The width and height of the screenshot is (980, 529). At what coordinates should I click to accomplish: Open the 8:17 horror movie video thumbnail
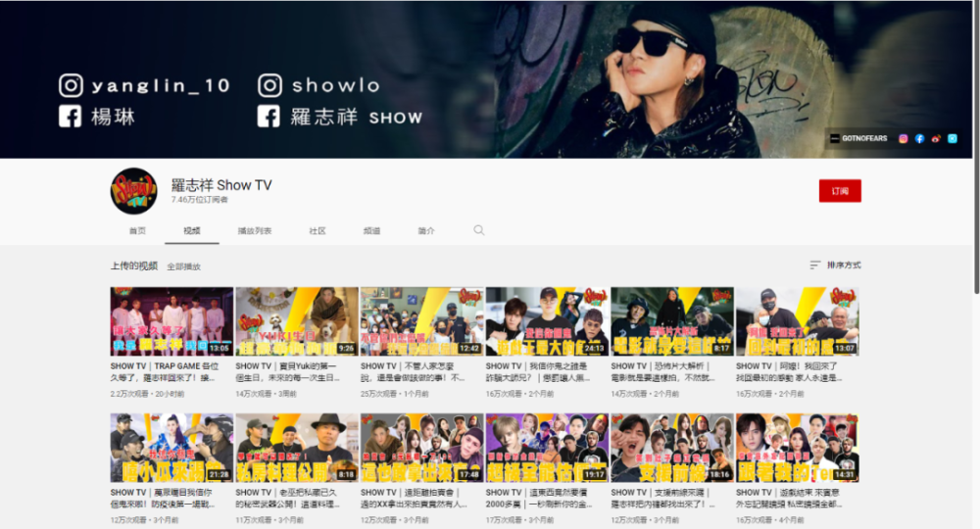672,321
